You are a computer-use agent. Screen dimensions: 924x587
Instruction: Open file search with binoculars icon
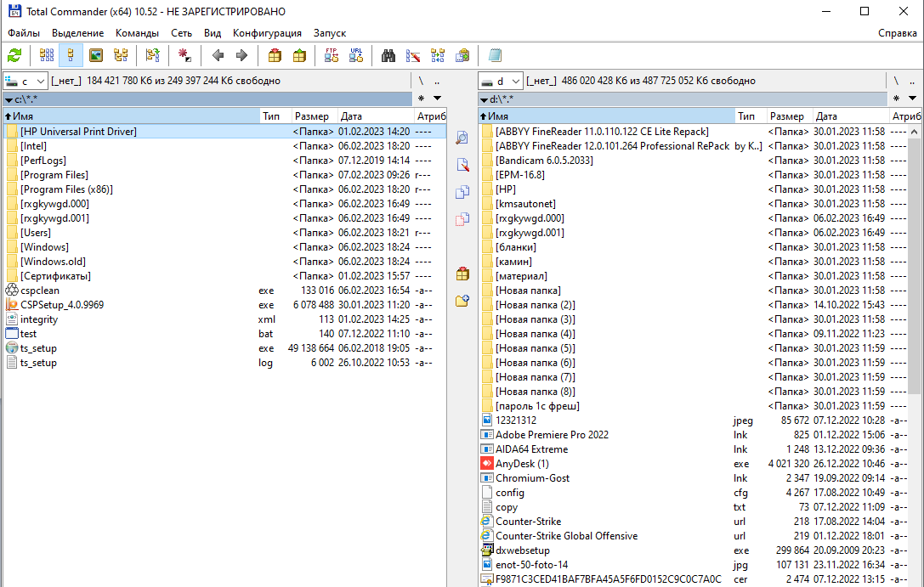[x=388, y=55]
